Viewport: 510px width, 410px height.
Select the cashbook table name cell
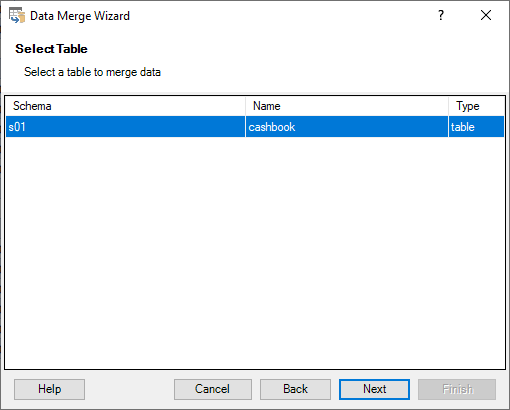(x=347, y=127)
